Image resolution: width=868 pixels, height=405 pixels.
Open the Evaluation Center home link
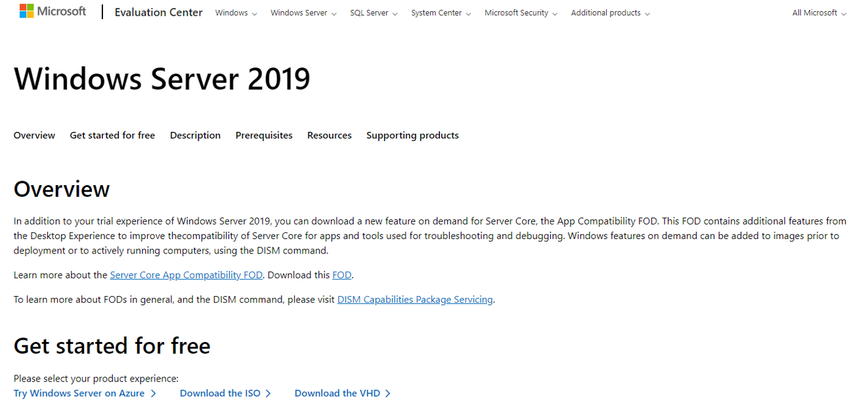tap(158, 12)
